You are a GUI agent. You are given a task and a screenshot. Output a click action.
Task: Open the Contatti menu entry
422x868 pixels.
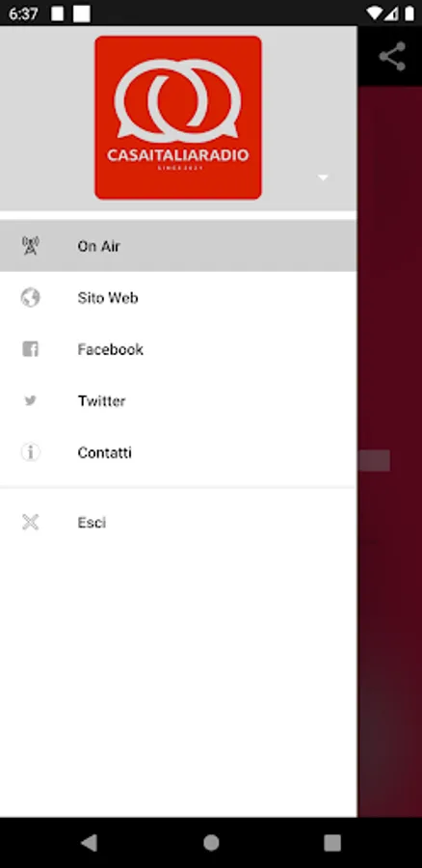coord(178,452)
